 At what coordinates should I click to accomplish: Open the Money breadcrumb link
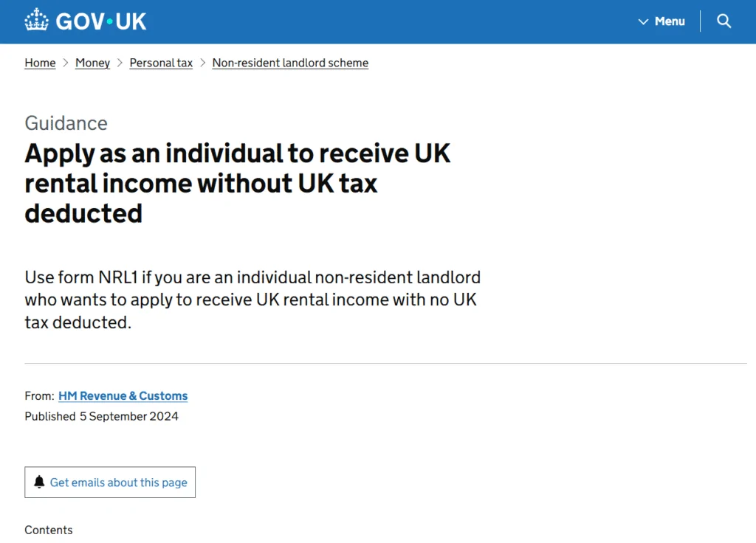(92, 63)
